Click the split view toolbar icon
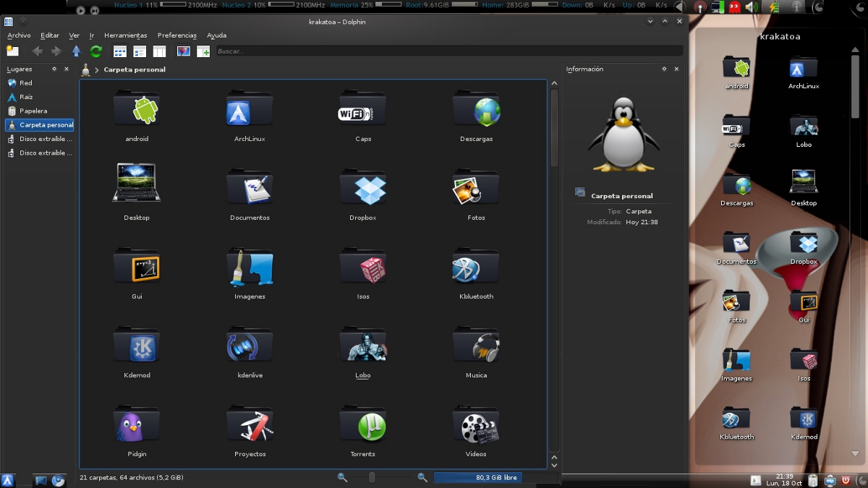 (203, 51)
